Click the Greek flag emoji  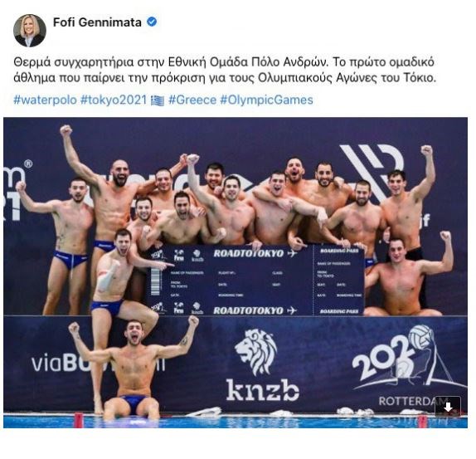click(158, 100)
